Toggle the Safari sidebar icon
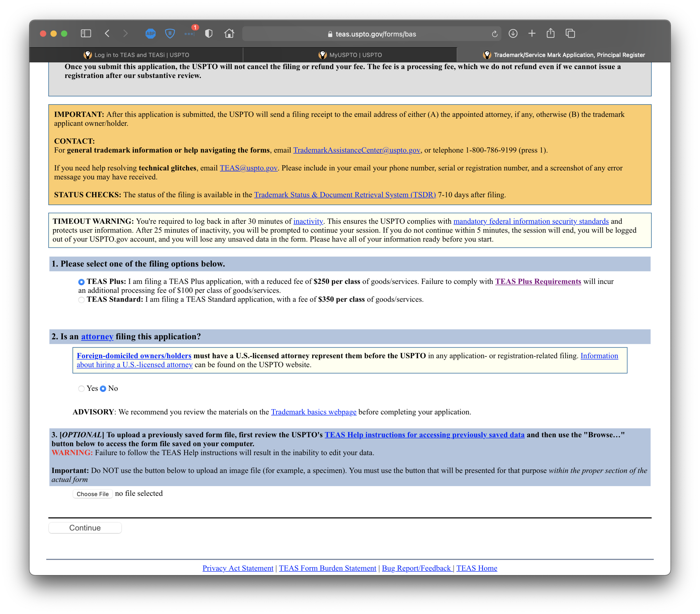The width and height of the screenshot is (700, 614). point(86,34)
